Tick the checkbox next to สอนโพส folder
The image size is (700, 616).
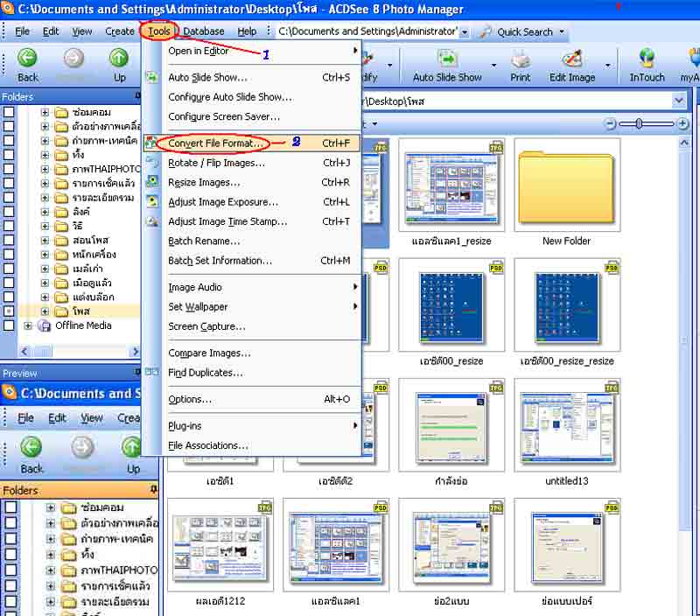pyautogui.click(x=9, y=240)
